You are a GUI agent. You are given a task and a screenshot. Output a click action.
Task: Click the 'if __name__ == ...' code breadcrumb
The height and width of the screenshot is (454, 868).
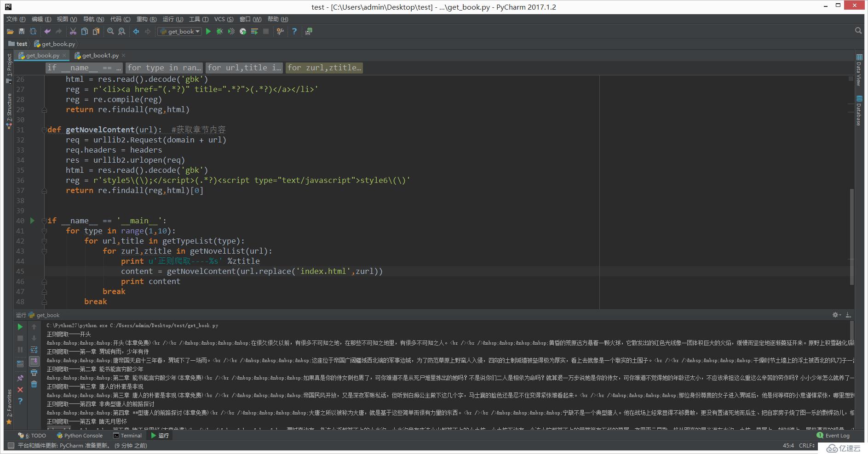85,68
